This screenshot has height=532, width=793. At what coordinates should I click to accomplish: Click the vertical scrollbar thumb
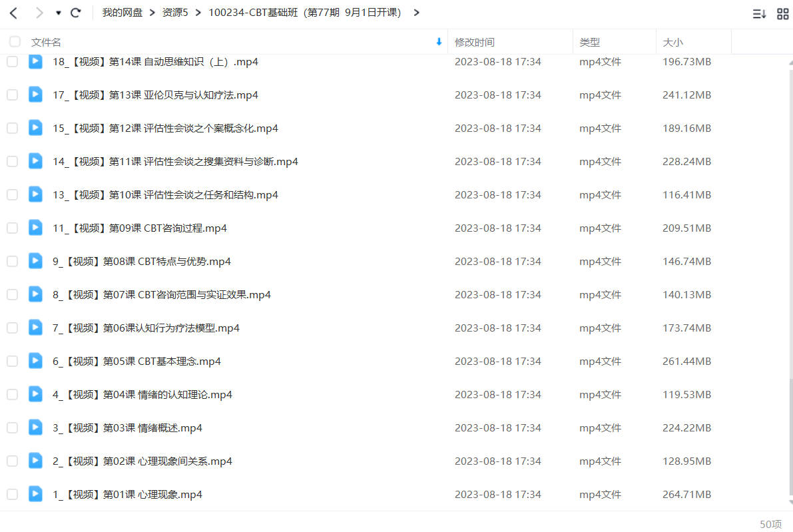790,437
